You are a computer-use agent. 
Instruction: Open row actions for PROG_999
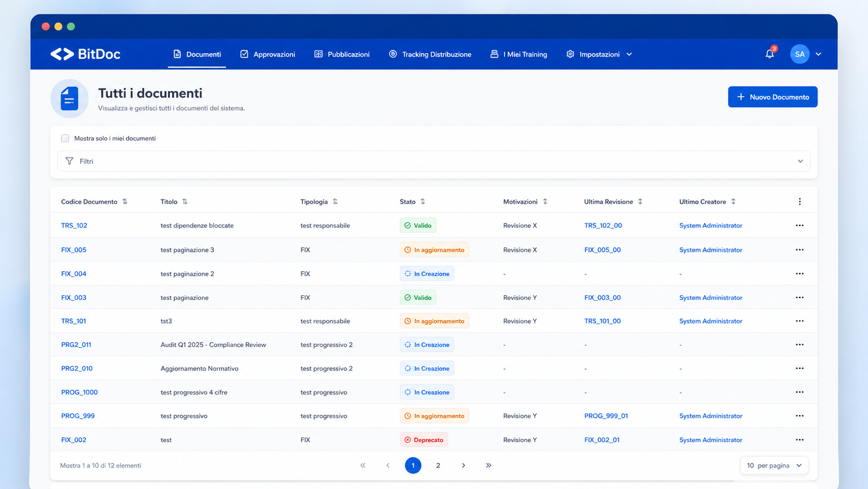point(799,416)
